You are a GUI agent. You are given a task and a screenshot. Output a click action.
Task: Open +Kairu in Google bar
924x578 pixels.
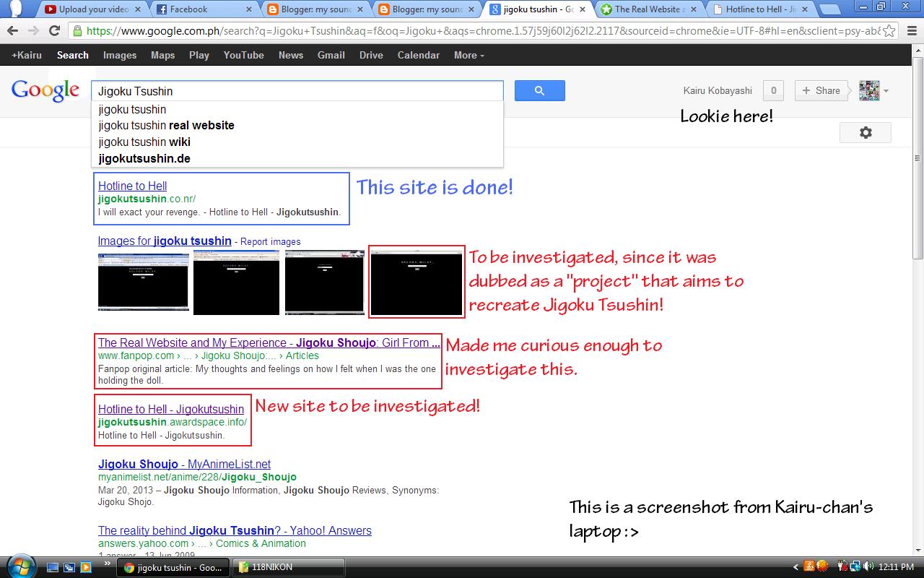click(x=27, y=55)
